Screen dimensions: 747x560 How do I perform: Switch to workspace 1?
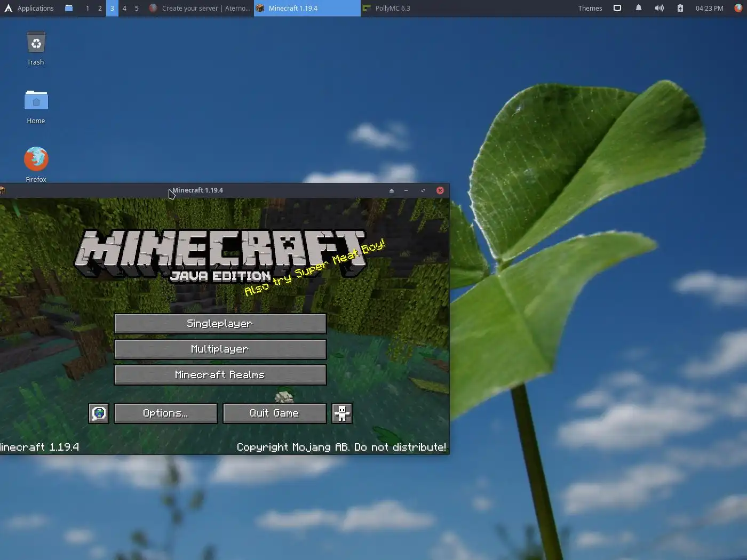coord(88,8)
